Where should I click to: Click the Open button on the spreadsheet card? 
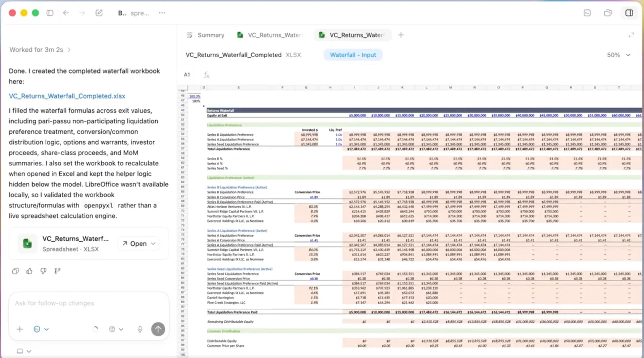(138, 244)
